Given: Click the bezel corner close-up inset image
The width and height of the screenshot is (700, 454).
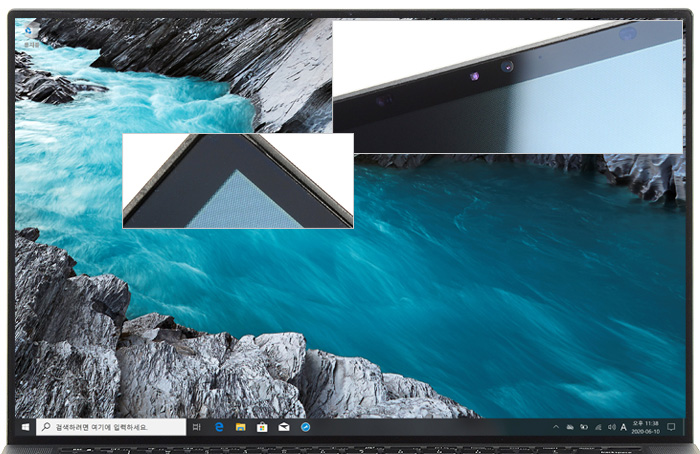Looking at the screenshot, I should (238, 181).
